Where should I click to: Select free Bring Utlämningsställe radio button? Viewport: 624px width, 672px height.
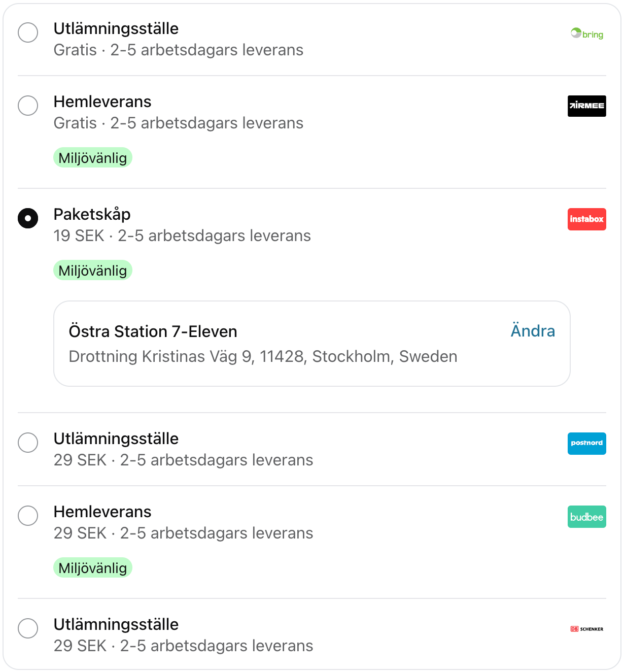pyautogui.click(x=28, y=32)
